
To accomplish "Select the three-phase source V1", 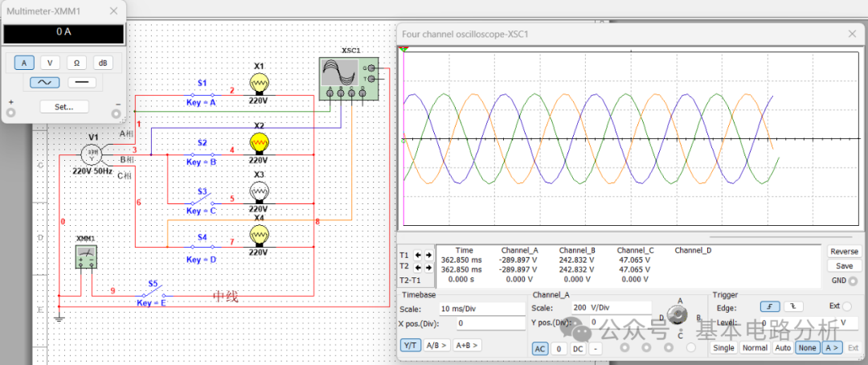I will [x=92, y=154].
